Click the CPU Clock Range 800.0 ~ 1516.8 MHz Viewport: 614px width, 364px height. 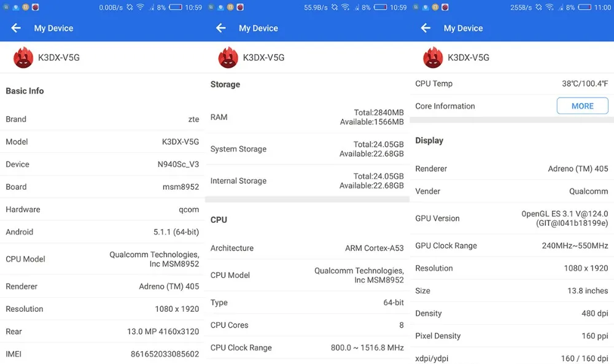coord(367,347)
